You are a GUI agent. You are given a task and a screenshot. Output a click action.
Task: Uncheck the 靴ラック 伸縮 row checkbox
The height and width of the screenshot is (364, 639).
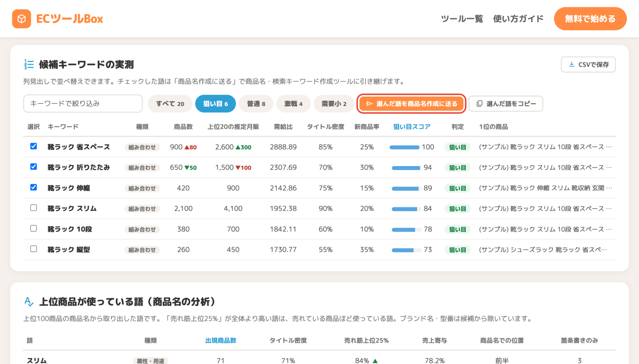(33, 187)
